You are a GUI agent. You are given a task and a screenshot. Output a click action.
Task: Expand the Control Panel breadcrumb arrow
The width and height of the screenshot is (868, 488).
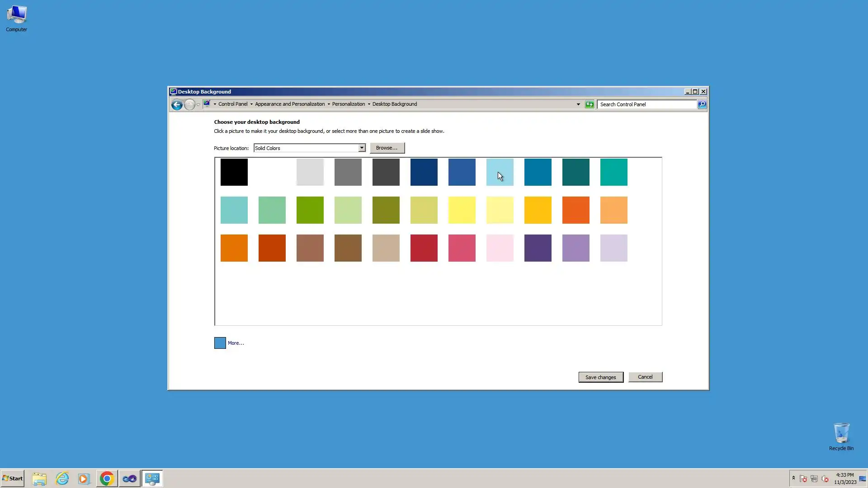point(251,104)
